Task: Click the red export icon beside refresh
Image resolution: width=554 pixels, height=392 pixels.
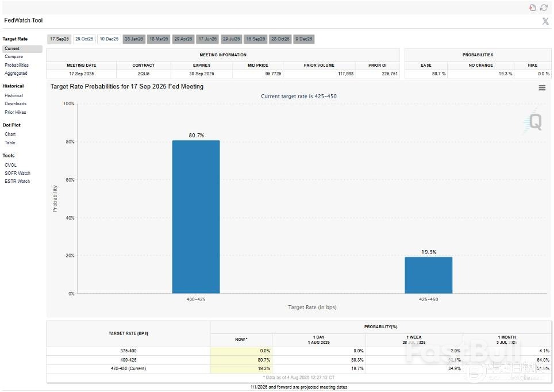Action: pyautogui.click(x=533, y=7)
